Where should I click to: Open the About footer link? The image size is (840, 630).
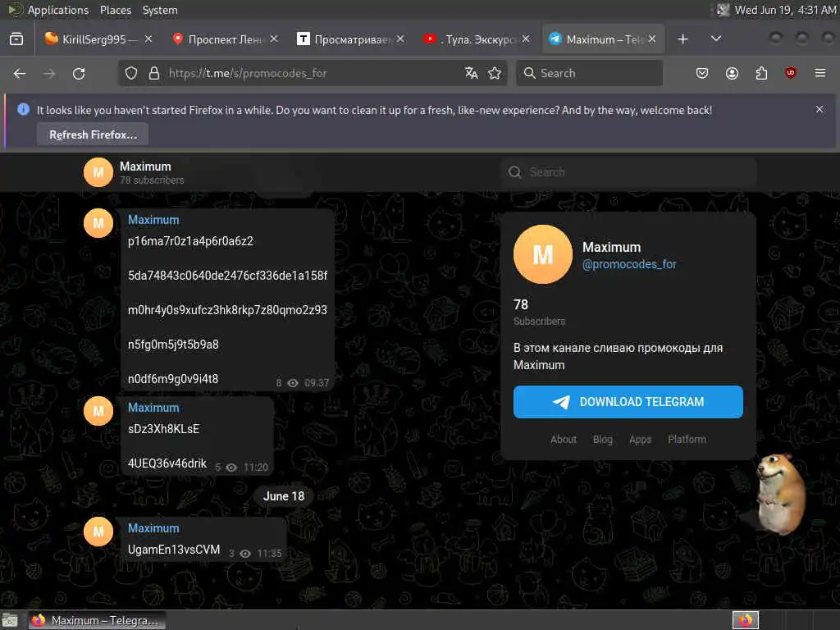point(564,440)
